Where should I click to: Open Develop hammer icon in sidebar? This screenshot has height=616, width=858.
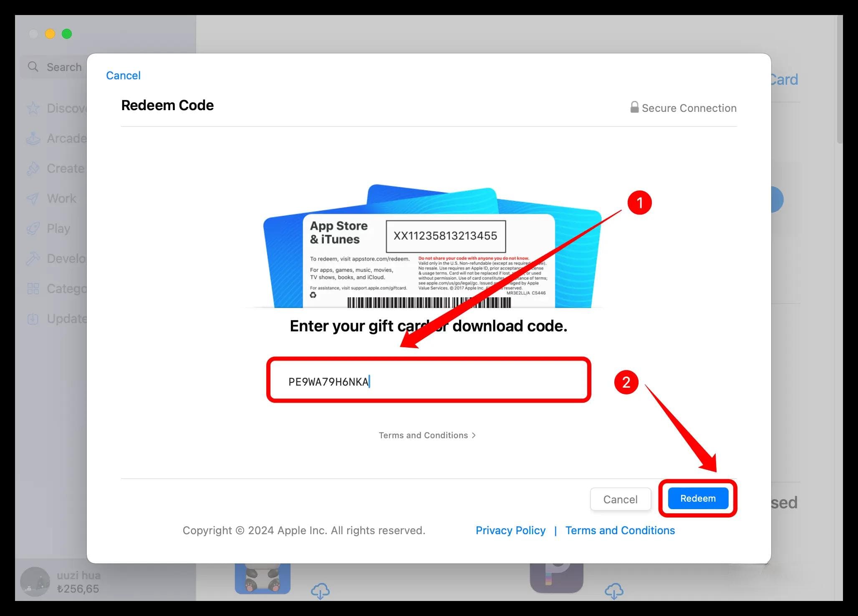(x=33, y=258)
